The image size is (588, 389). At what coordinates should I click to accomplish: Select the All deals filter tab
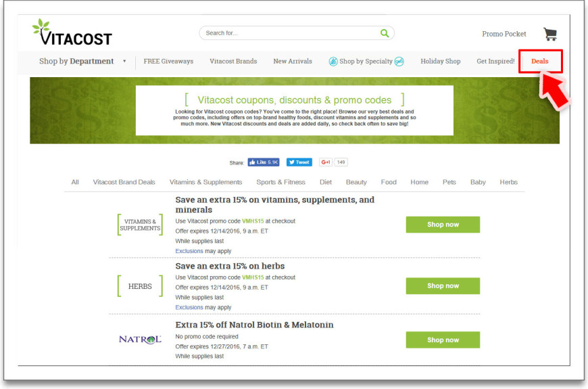[75, 182]
